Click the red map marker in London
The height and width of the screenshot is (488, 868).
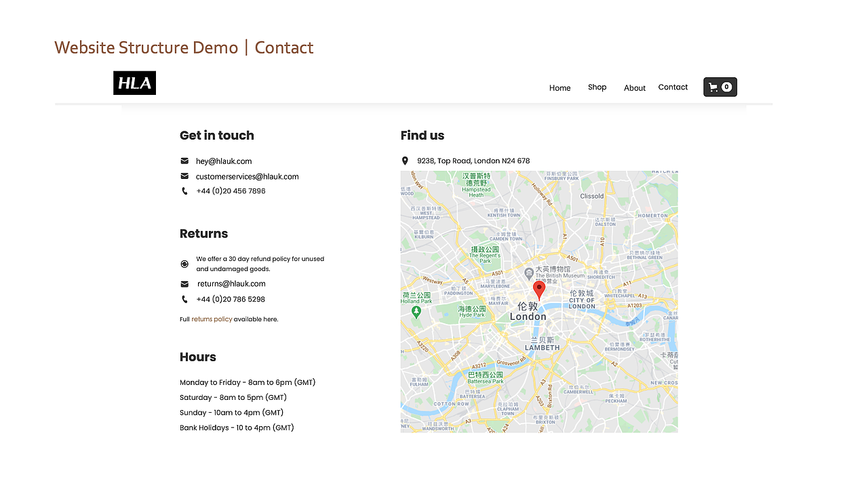coord(539,291)
